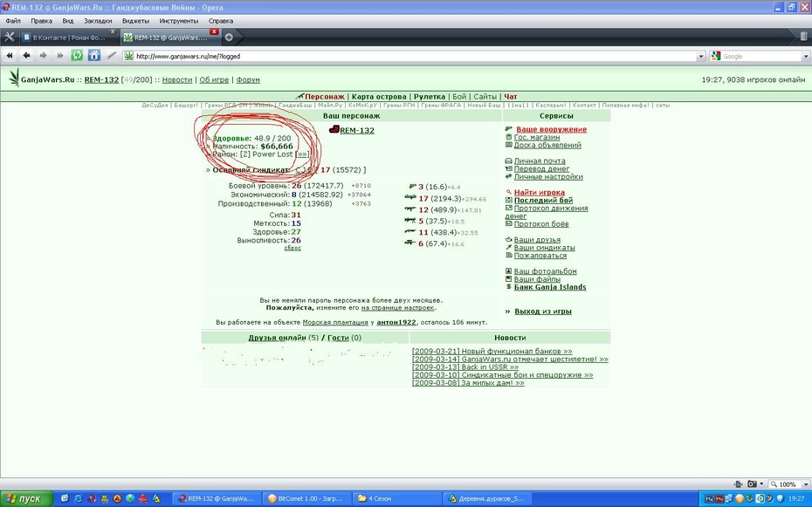Click the URL address field

tap(416, 56)
